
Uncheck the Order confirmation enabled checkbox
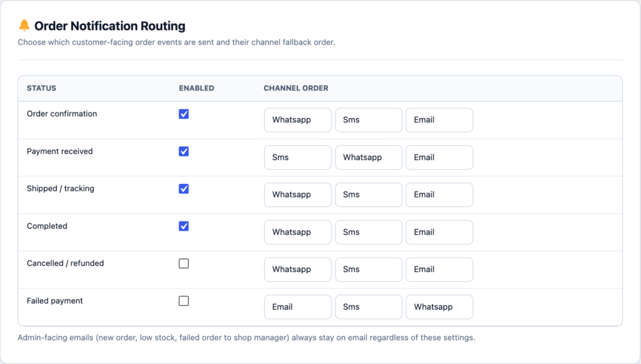tap(183, 114)
